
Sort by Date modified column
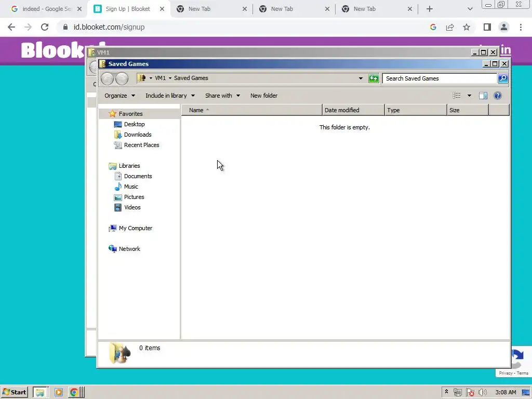[353, 110]
